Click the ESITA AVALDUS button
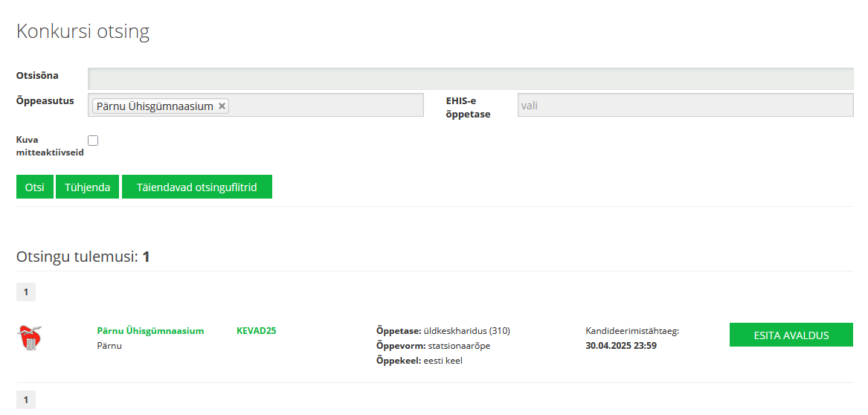 [x=791, y=335]
